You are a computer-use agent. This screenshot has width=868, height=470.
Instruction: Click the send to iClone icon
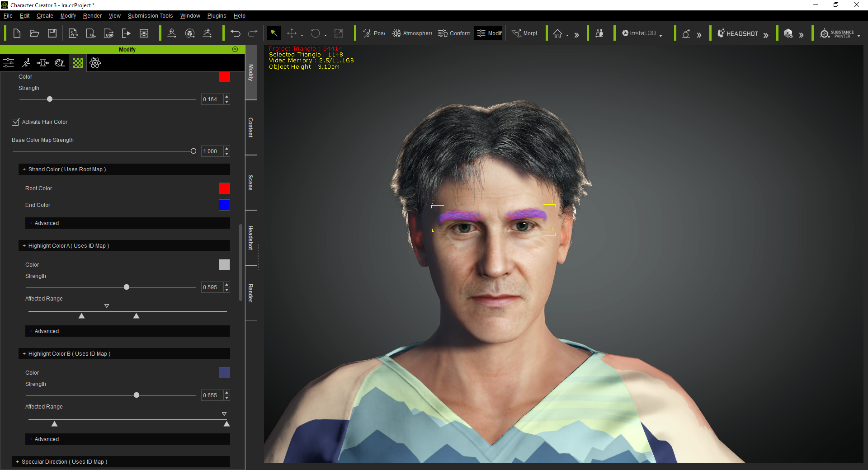91,33
